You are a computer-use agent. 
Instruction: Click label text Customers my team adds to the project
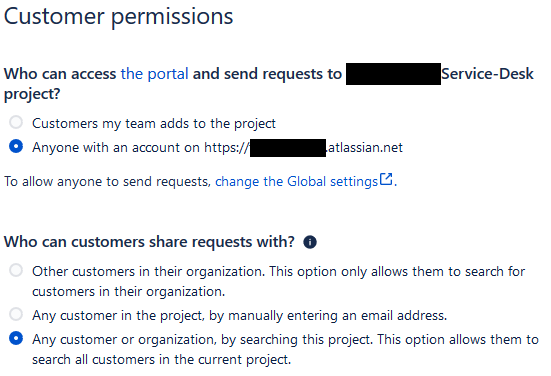pos(154,124)
